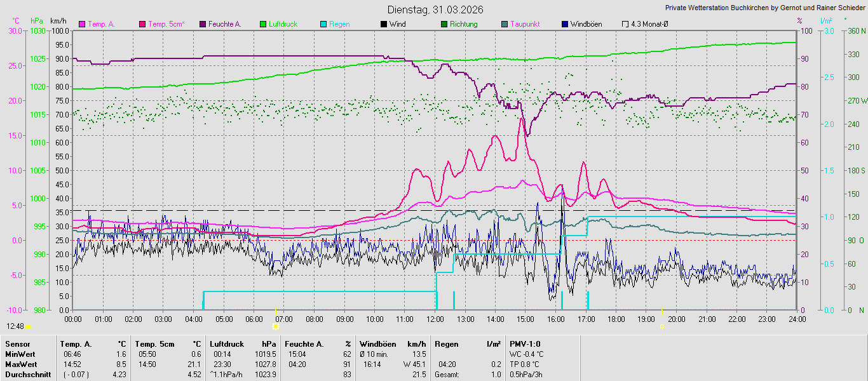
Task: Click the pink Temp. 5cm legend square
Action: point(142,24)
